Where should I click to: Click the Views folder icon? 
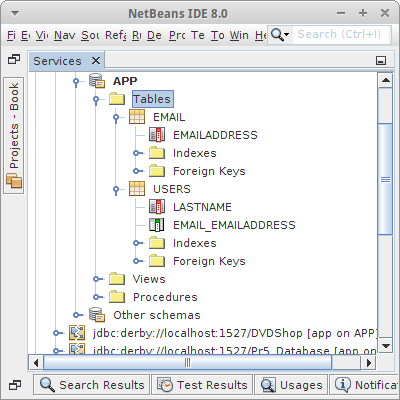117,279
